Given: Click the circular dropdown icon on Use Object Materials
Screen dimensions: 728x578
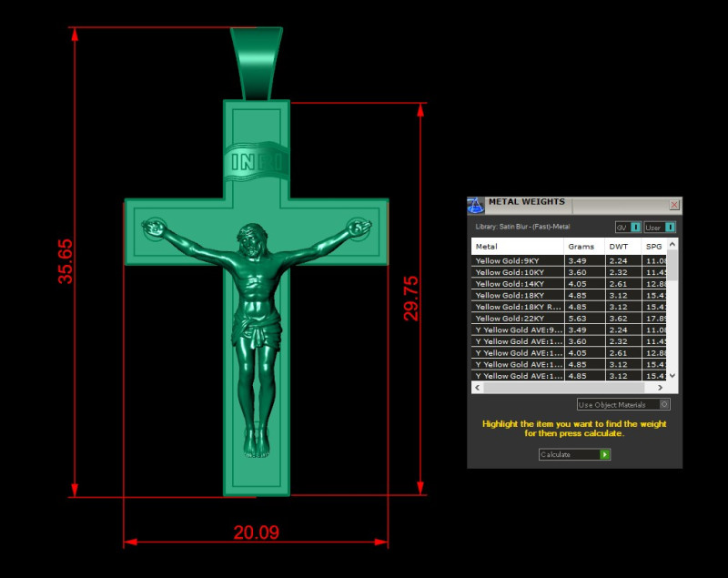Looking at the screenshot, I should (664, 404).
